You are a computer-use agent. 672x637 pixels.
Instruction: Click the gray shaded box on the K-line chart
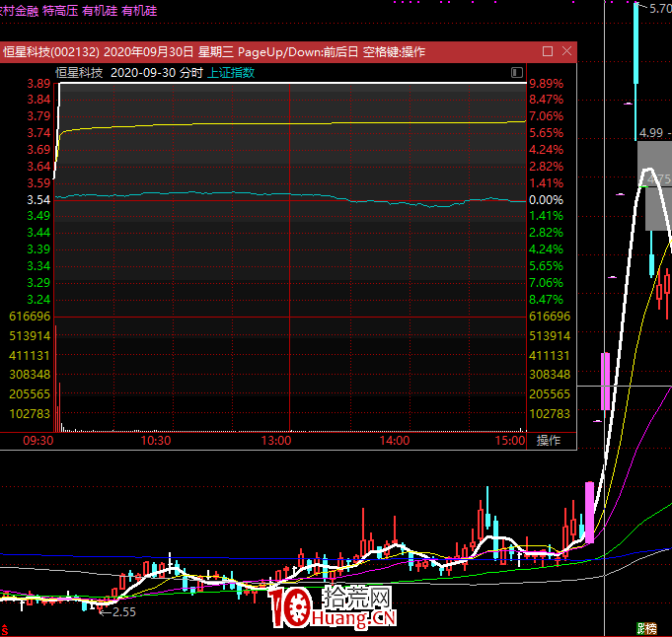click(653, 185)
